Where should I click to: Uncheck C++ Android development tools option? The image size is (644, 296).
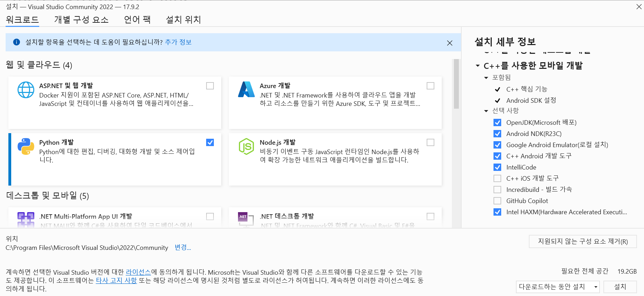coord(497,156)
